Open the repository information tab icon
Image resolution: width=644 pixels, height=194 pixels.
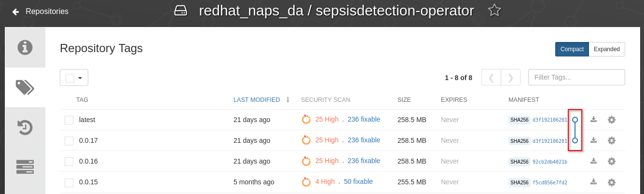25,47
